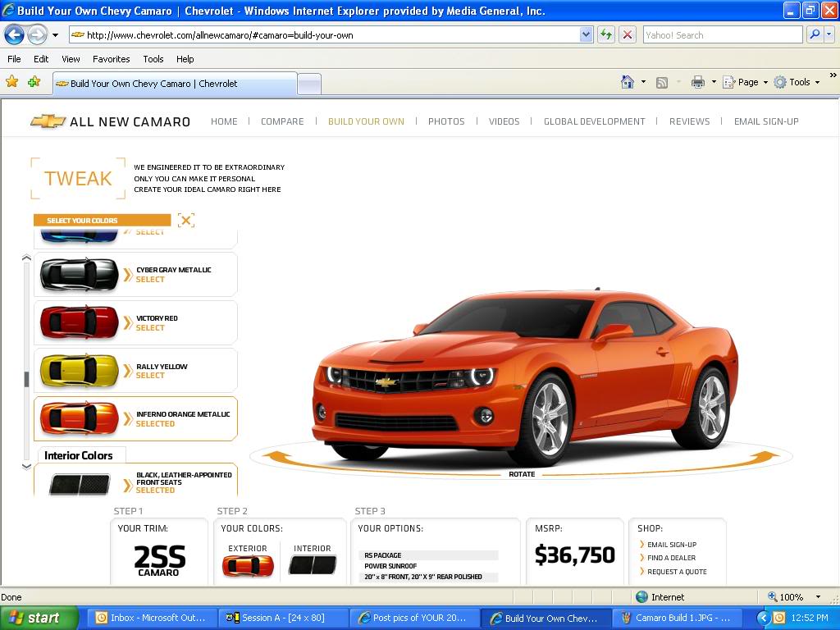840x630 pixels.
Task: Open the Help menu
Action: point(185,59)
